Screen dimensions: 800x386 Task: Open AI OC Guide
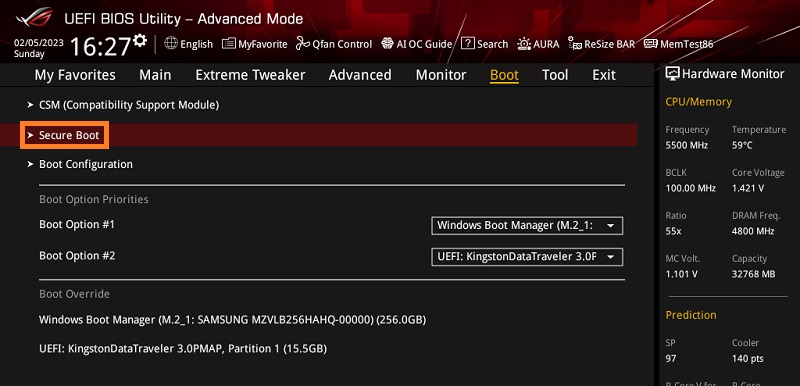424,44
